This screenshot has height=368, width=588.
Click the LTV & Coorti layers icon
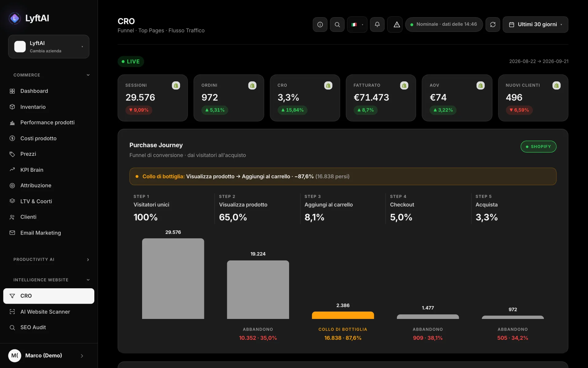coord(12,201)
